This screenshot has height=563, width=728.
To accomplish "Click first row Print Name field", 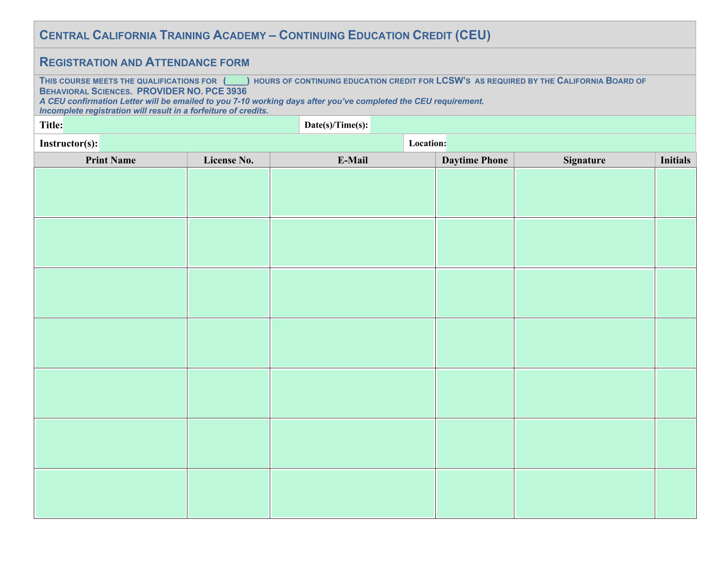I will pos(111,193).
